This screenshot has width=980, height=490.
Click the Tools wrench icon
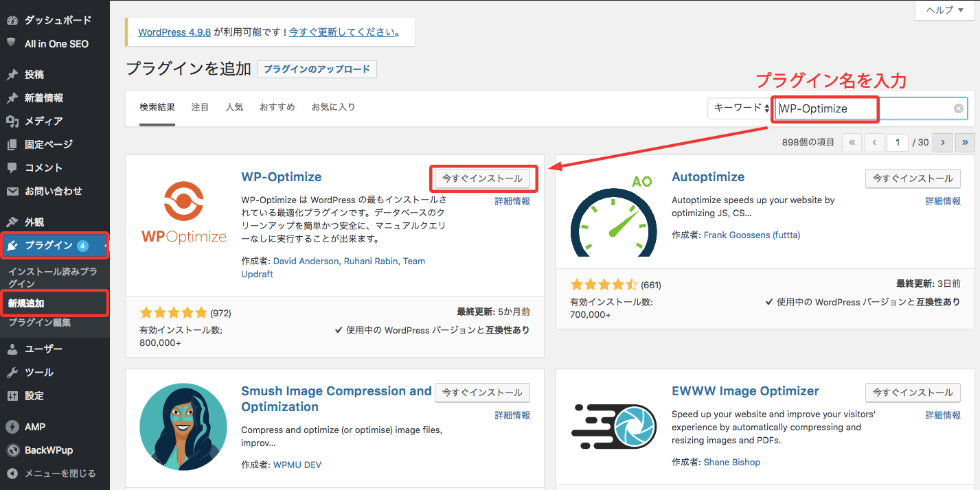point(12,372)
